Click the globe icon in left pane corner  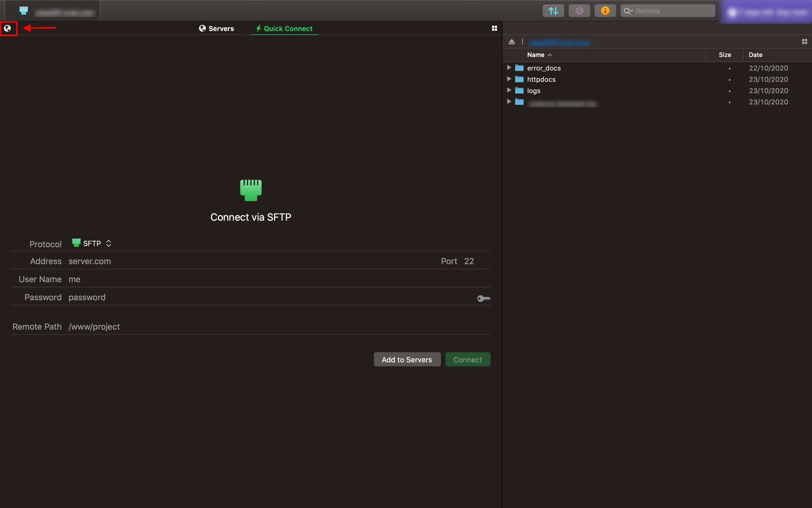pyautogui.click(x=7, y=28)
